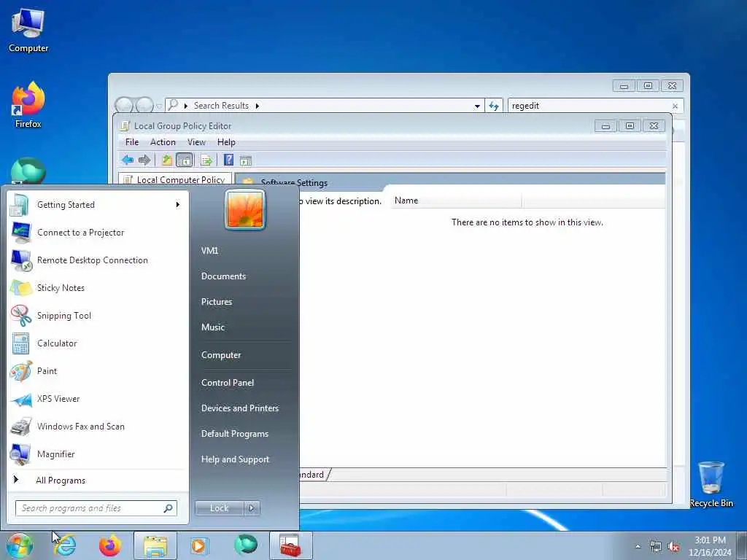Open Windows Media Player from taskbar

[x=198, y=545]
